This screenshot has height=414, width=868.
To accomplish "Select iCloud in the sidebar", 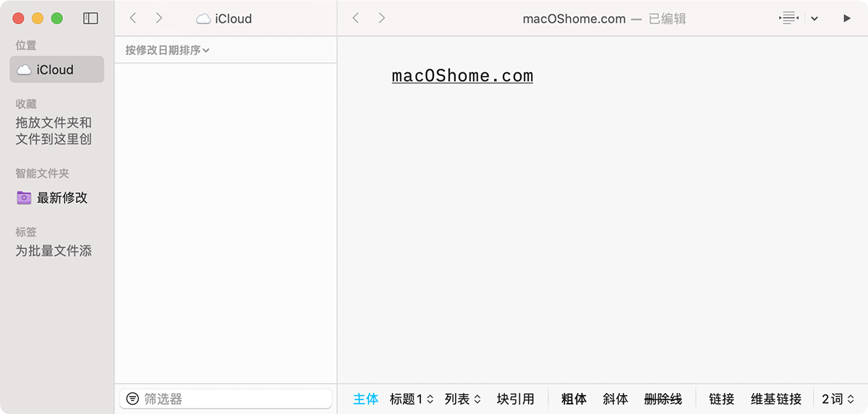I will point(57,69).
